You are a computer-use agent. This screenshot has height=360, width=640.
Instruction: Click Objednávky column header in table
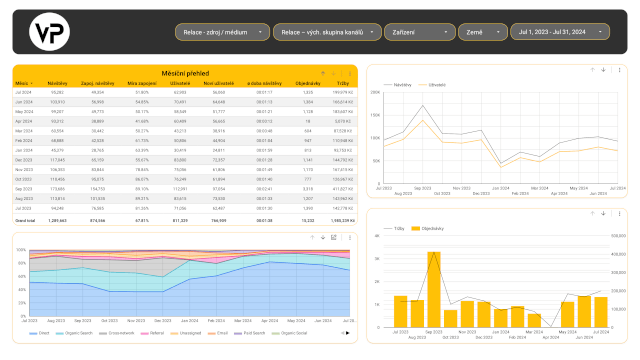[x=308, y=83]
